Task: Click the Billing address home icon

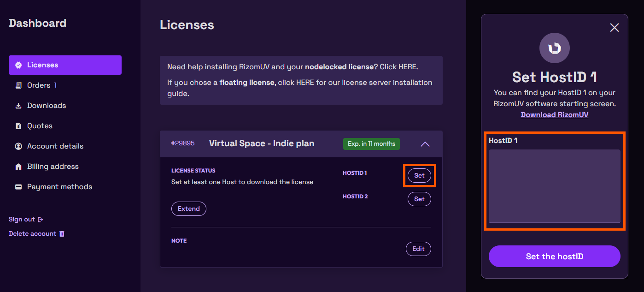Action: 18,167
